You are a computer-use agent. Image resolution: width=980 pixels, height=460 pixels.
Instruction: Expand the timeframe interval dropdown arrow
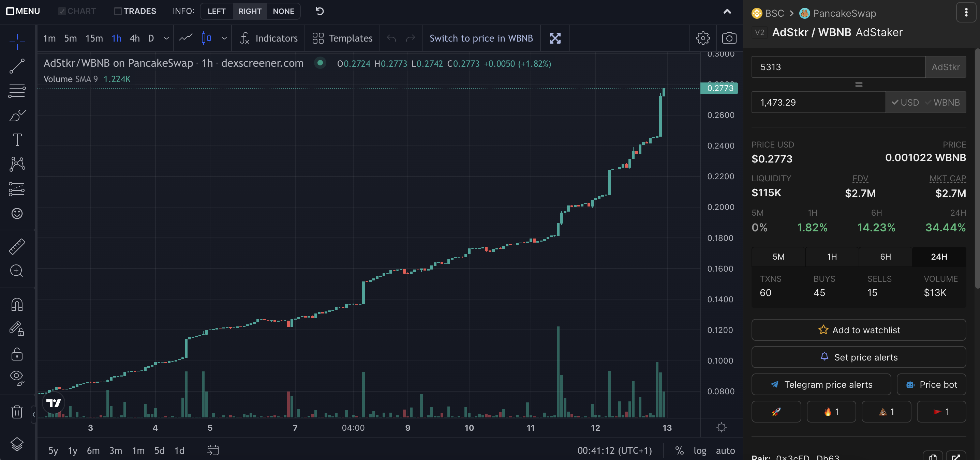tap(166, 38)
